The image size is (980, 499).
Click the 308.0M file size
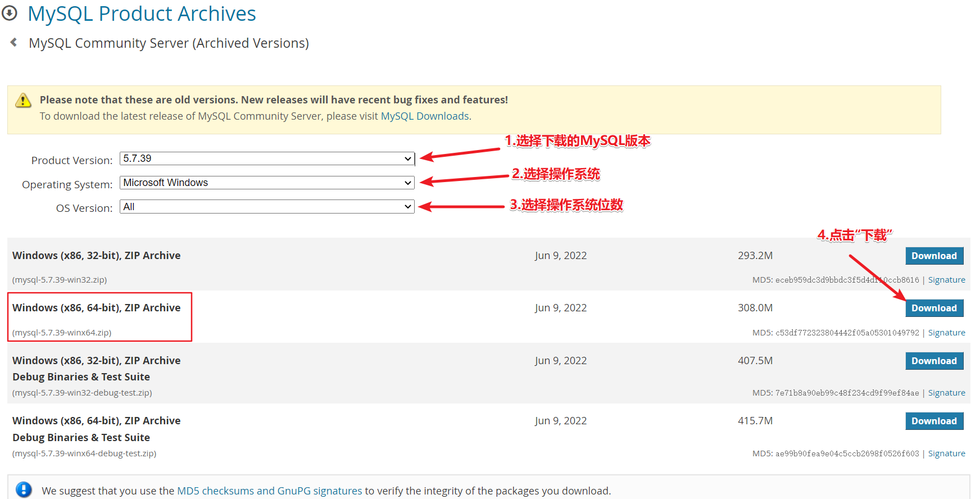point(755,308)
